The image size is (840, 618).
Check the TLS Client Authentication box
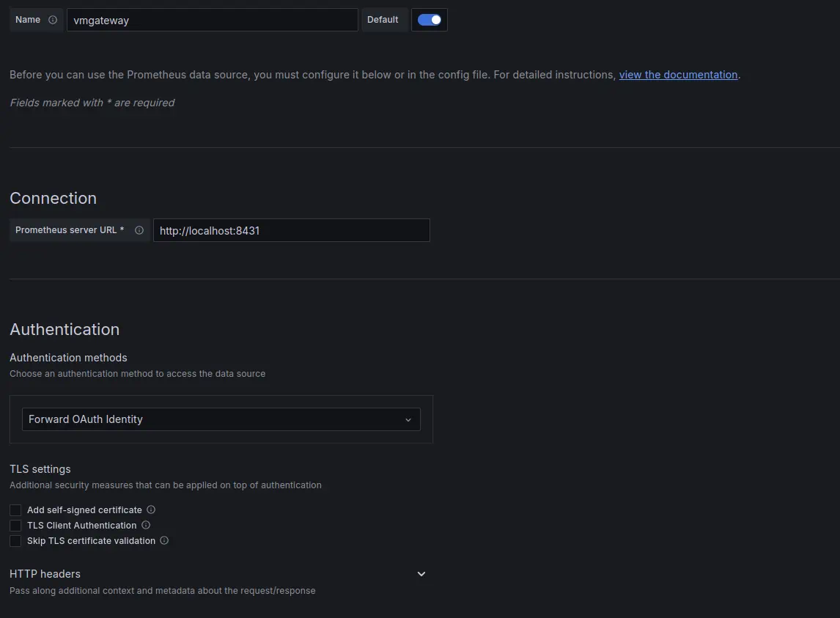pyautogui.click(x=15, y=526)
